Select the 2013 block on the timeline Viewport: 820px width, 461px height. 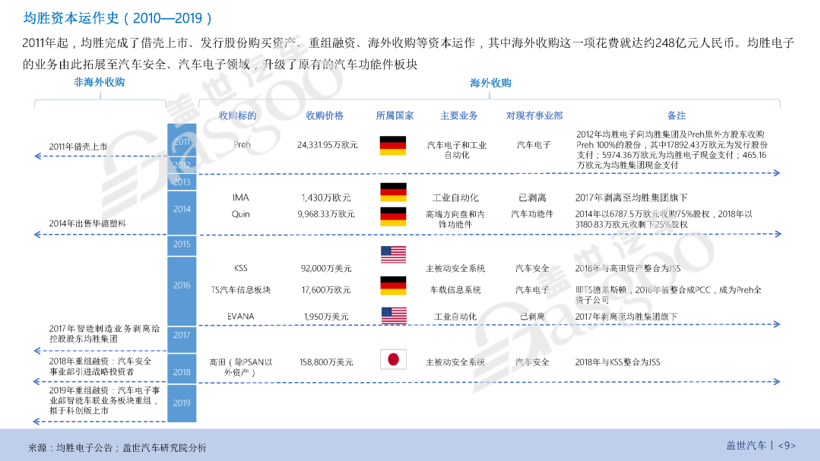(181, 182)
